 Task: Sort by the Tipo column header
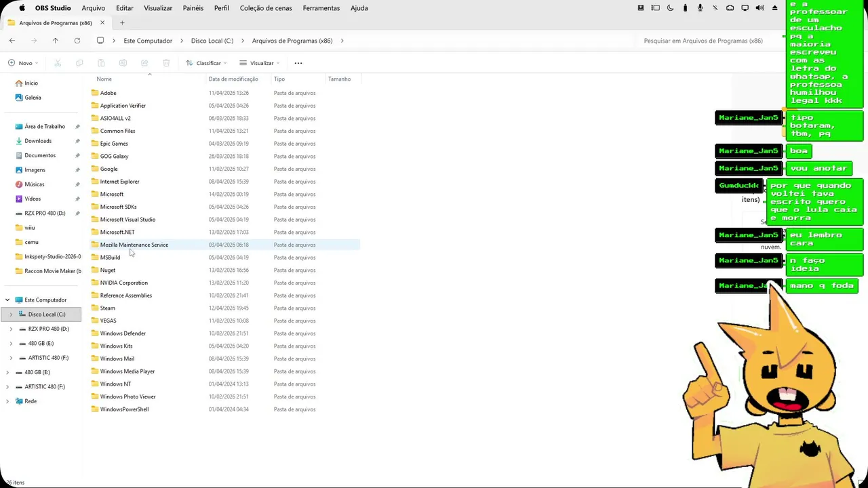279,79
